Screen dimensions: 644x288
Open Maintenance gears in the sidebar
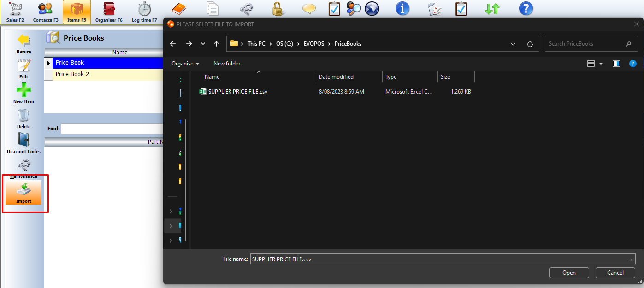tap(24, 168)
